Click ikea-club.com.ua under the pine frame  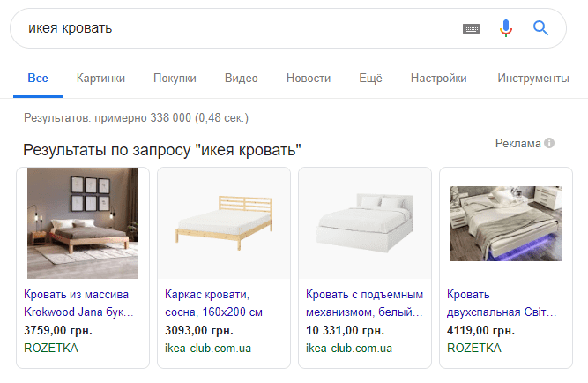[x=208, y=348]
